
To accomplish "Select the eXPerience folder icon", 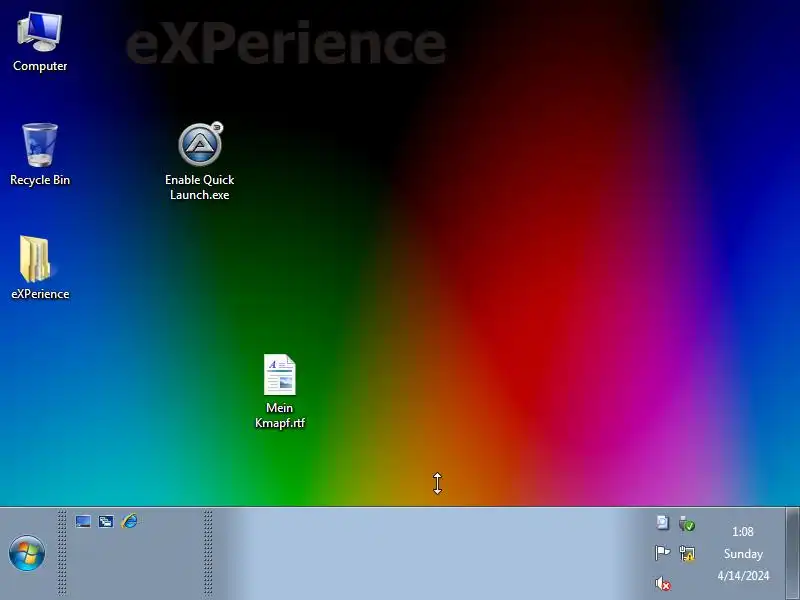I will click(40, 267).
